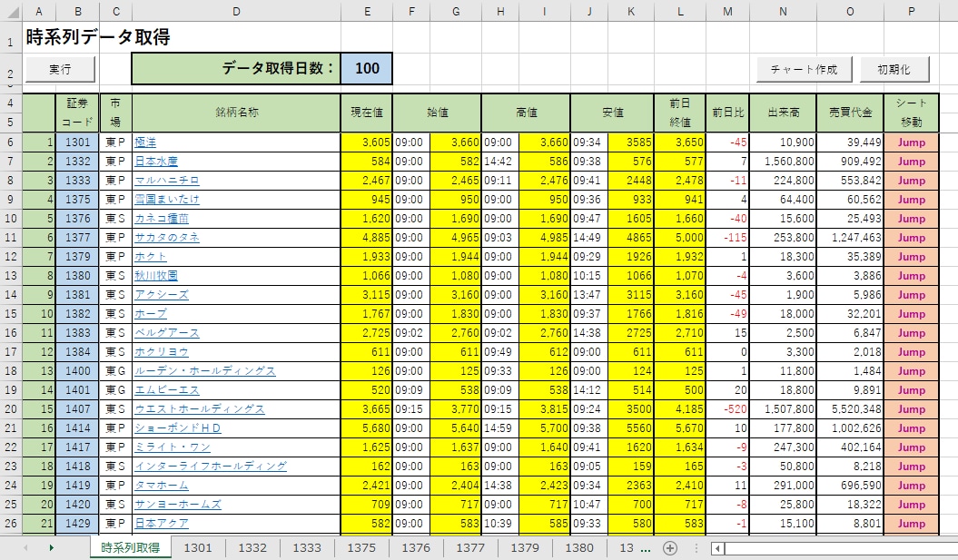Screen dimensions: 958x560
Task: Open the ウエストホールディングス link
Action: click(200, 409)
